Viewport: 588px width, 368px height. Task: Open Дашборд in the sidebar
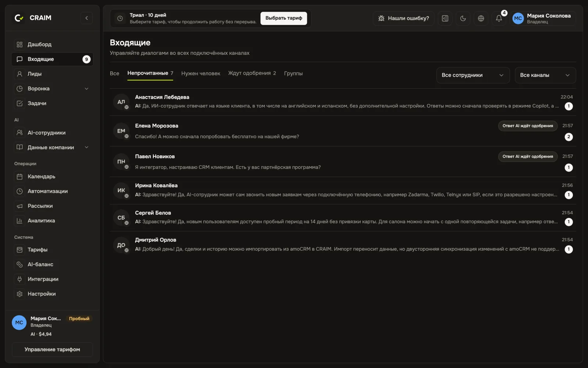(x=52, y=45)
